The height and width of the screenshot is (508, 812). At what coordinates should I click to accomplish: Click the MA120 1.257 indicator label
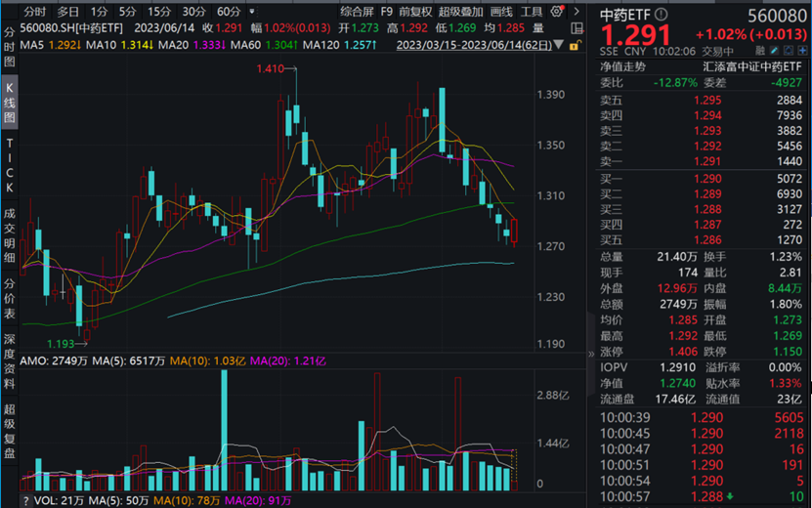click(x=340, y=45)
